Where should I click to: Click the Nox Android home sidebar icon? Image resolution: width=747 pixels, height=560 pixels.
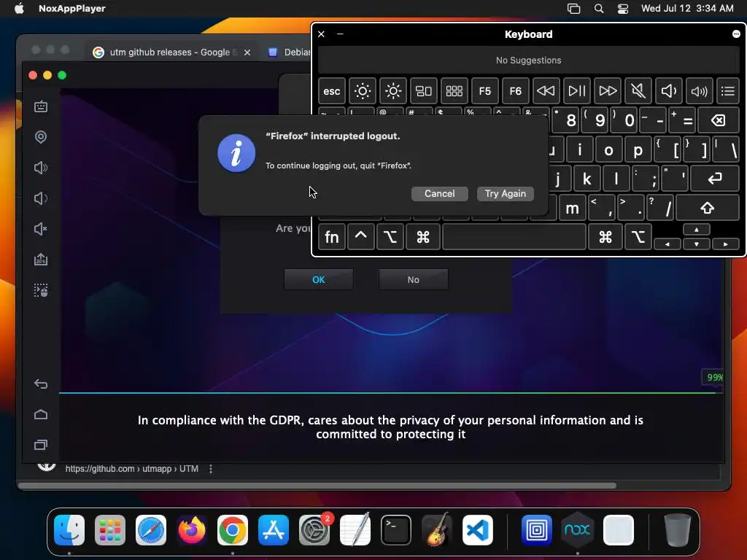tap(41, 414)
